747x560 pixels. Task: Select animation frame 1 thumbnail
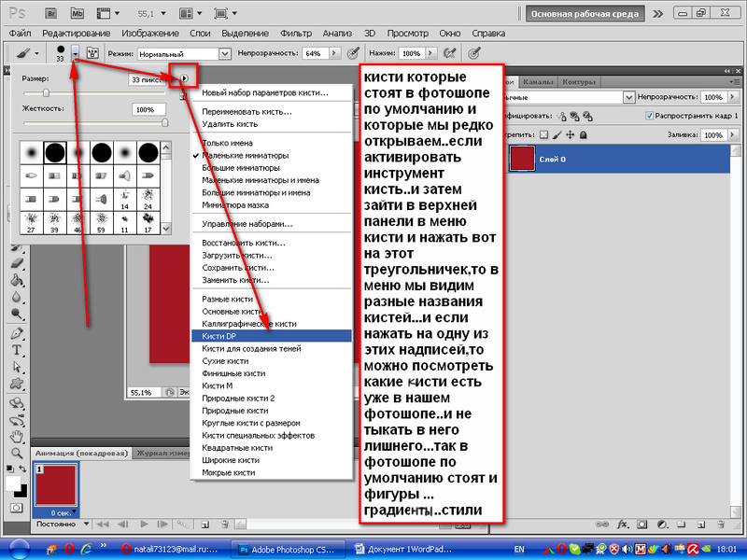click(x=56, y=485)
